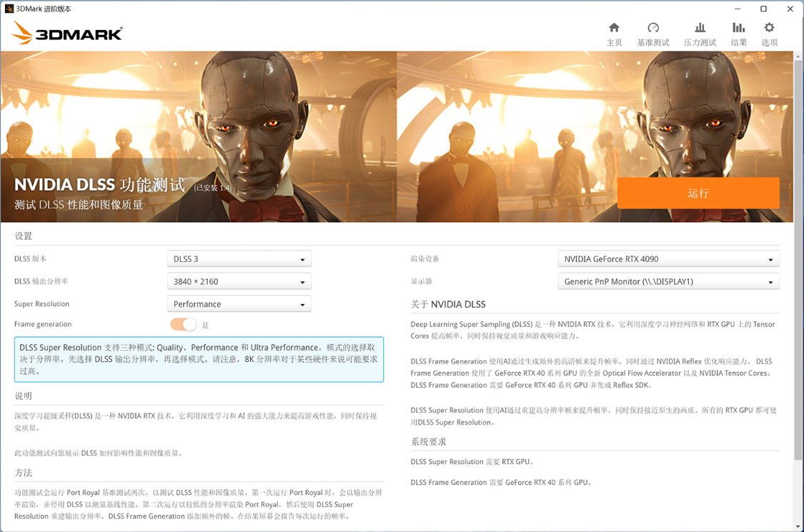The width and height of the screenshot is (804, 532).
Task: Click the 3DMark app icon in title bar
Action: [9, 9]
